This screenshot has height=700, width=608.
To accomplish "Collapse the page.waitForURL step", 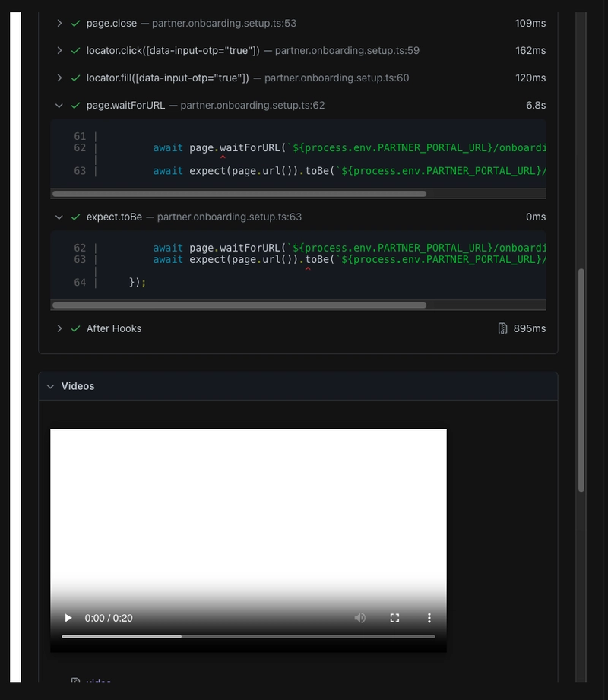I will pos(59,106).
